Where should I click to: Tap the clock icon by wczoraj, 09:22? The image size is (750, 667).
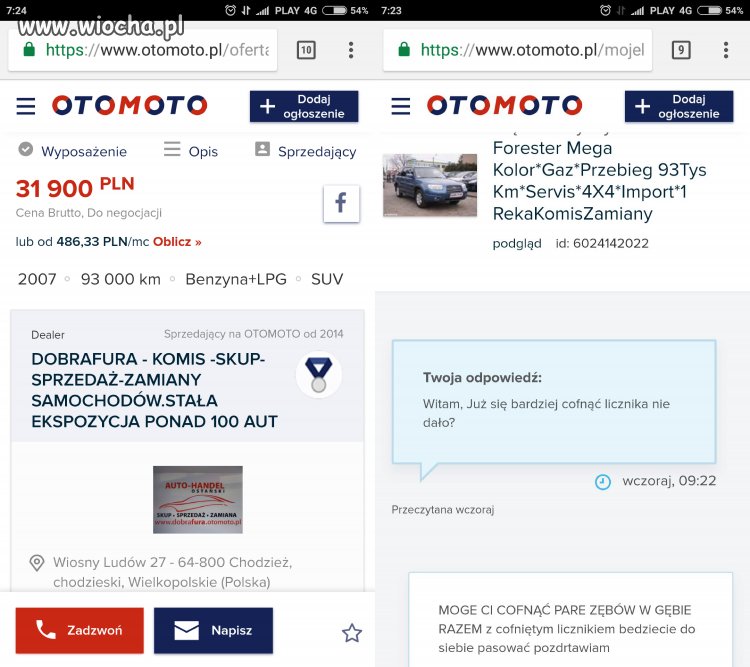pos(603,481)
